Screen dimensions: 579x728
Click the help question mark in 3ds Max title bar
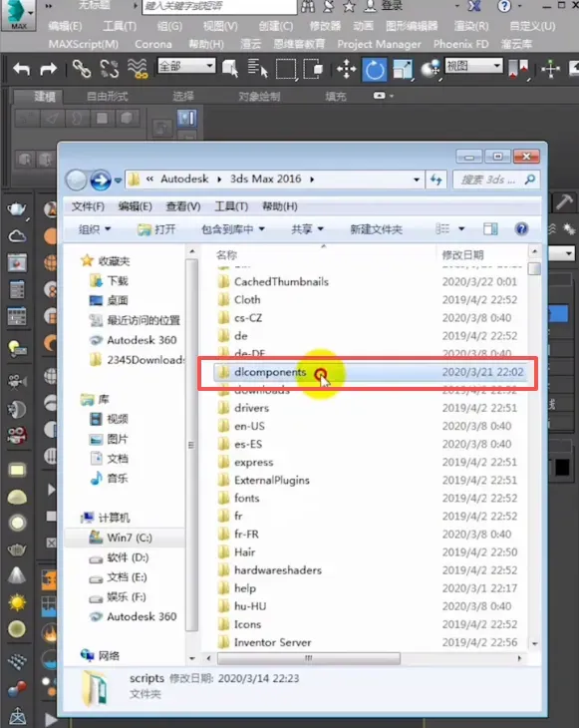tap(504, 6)
